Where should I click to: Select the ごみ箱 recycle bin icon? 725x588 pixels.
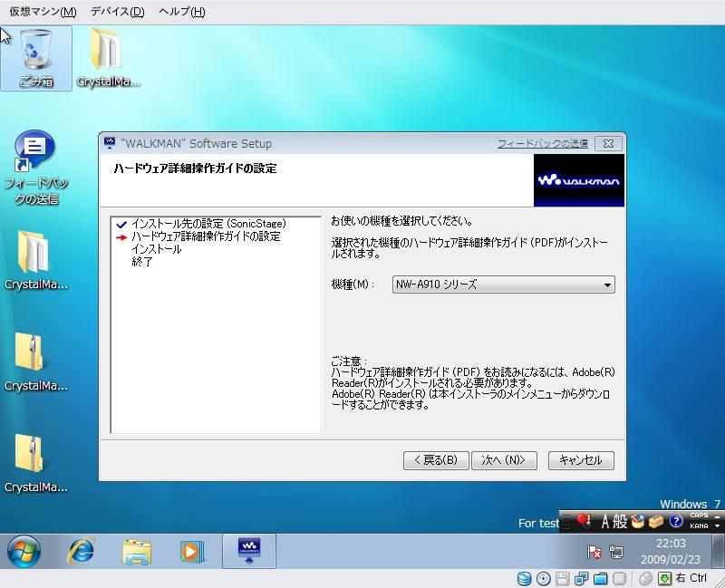point(36,59)
